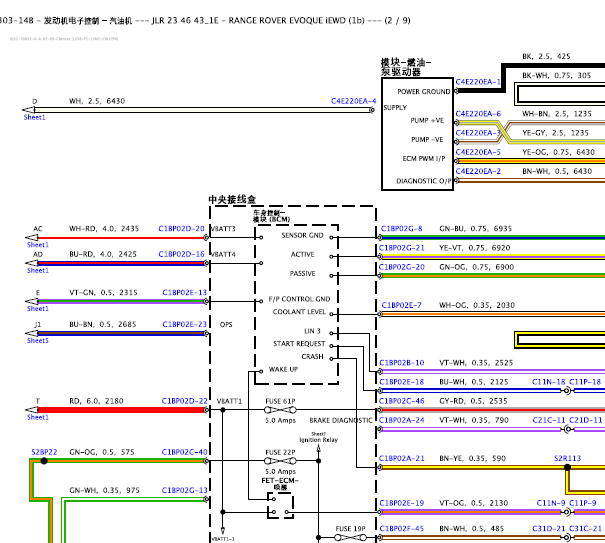Viewport: 605px width, 543px height.
Task: Click connector link C1BP02F-45
Action: (x=401, y=528)
